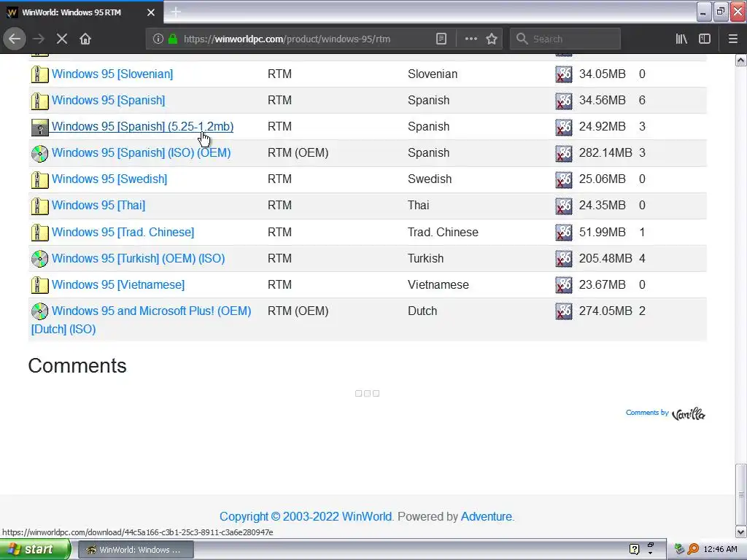Click the CD icon for Turkish OEM ISO
This screenshot has width=747, height=560.
pyautogui.click(x=39, y=259)
